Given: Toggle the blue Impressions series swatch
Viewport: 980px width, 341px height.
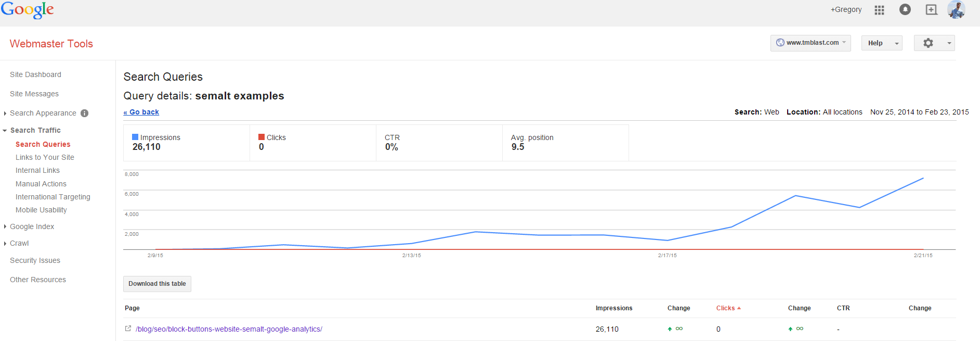Looking at the screenshot, I should (x=135, y=137).
